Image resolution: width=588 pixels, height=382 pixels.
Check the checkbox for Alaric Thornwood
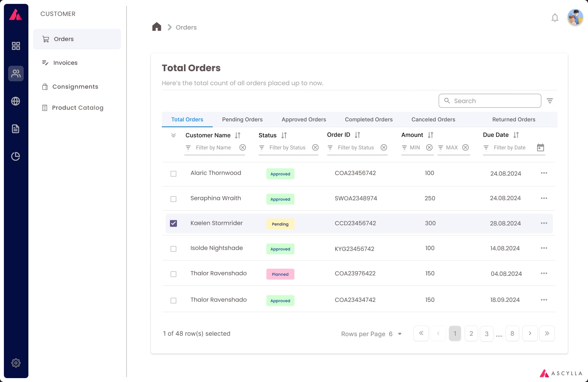coord(173,174)
